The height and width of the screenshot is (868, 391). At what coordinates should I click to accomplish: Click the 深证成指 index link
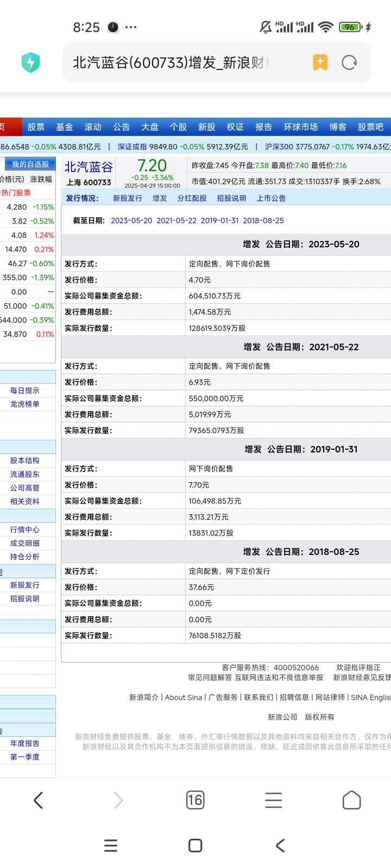click(132, 146)
